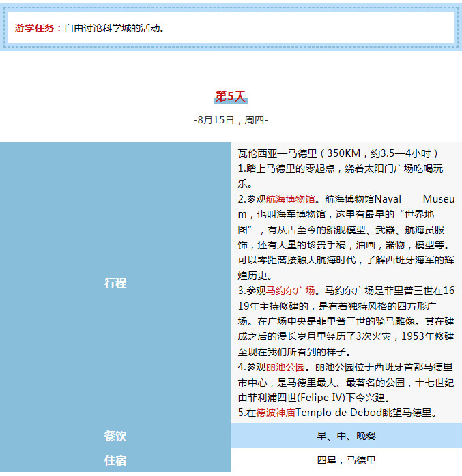Click the 行程 row header cell
462x476 pixels.
tap(115, 283)
